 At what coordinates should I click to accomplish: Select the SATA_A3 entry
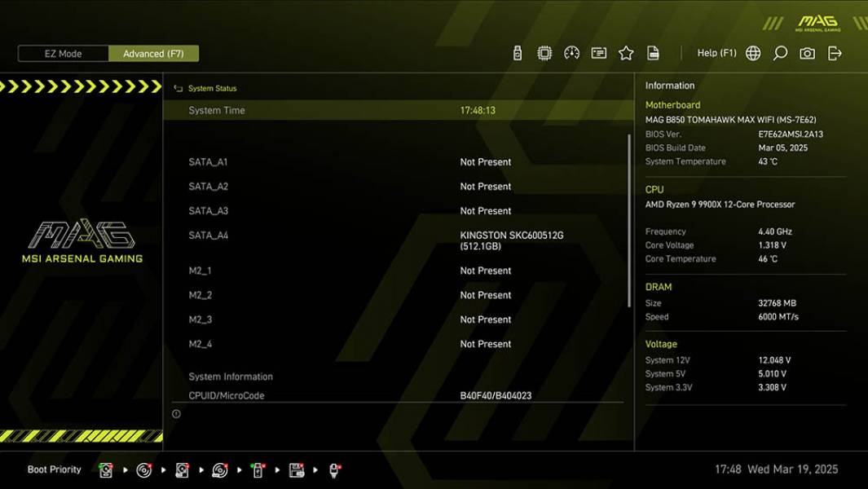pyautogui.click(x=208, y=211)
